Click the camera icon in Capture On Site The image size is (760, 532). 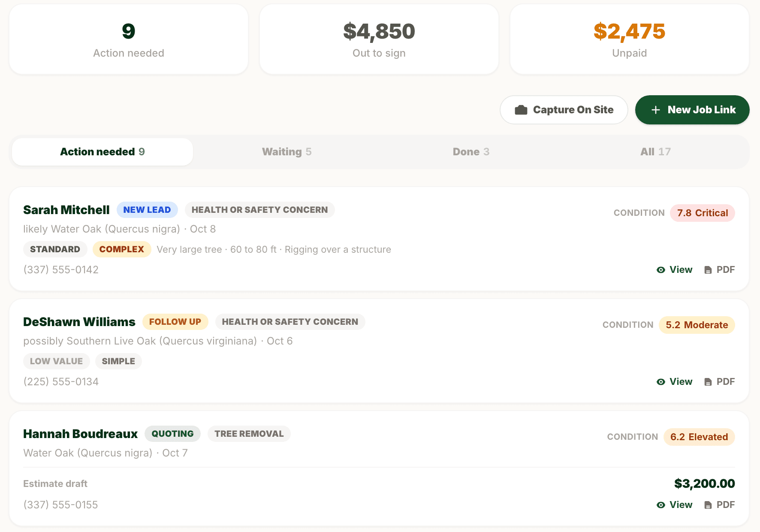(521, 110)
